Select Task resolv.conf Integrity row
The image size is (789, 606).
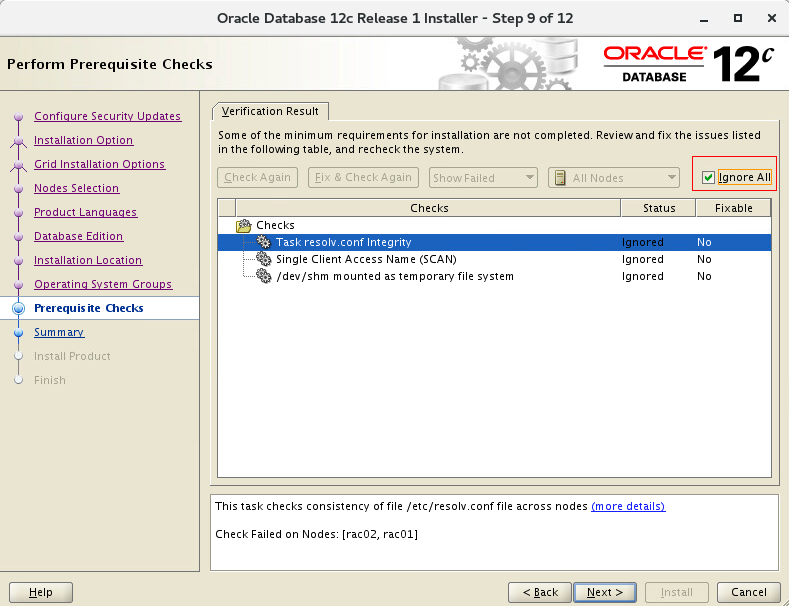pyautogui.click(x=494, y=242)
